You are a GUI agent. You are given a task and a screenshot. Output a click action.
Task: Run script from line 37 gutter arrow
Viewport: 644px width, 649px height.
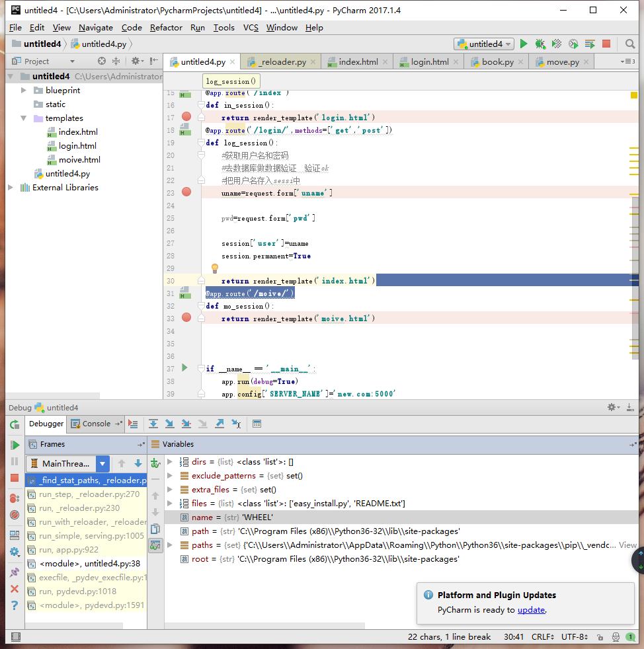click(x=184, y=368)
